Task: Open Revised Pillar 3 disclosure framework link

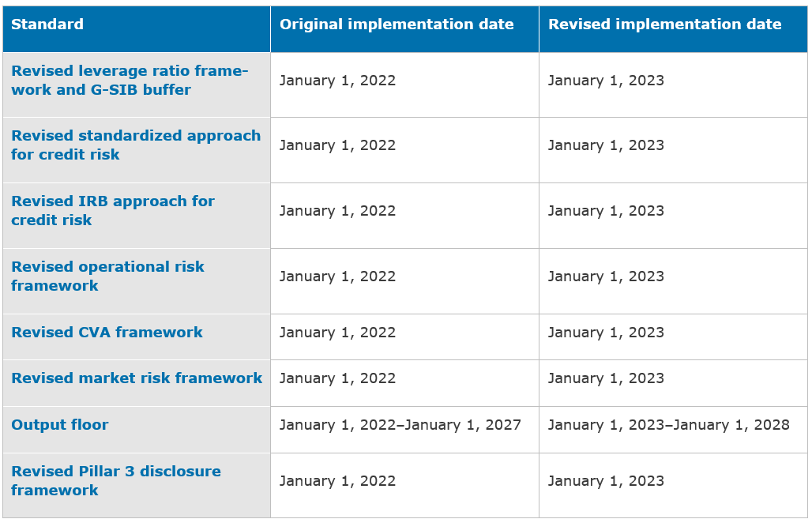Action: pos(115,481)
